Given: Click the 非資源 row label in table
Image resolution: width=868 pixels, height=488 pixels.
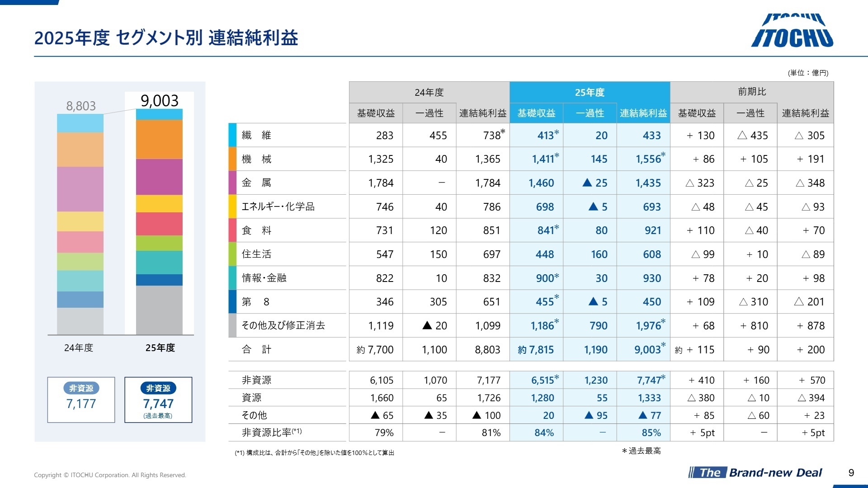Looking at the screenshot, I should (256, 380).
